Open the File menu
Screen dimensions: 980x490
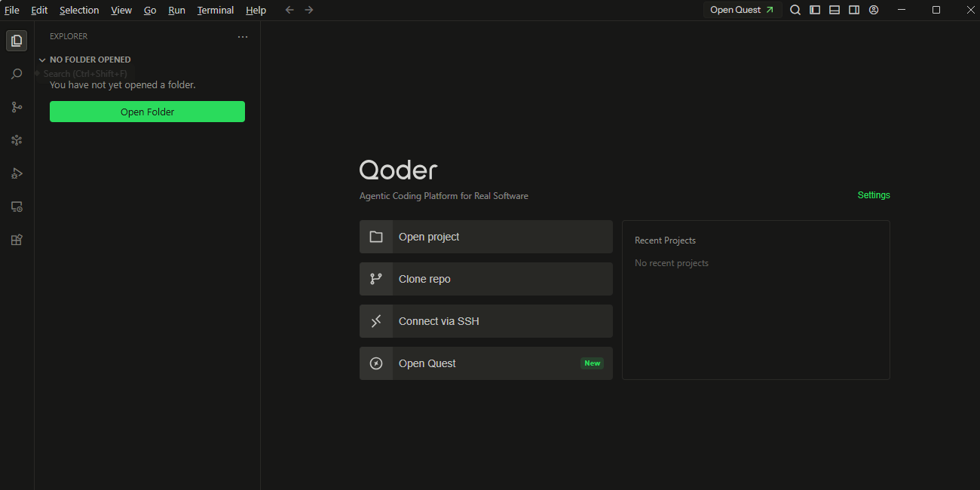(x=12, y=10)
